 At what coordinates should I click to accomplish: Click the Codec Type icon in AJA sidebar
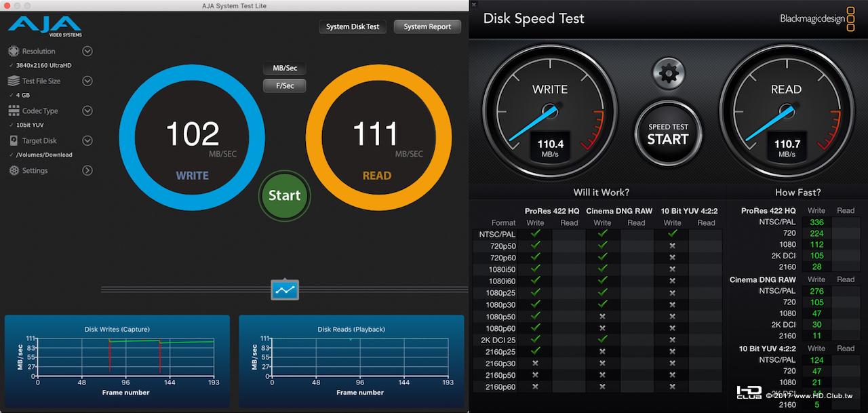pos(14,111)
